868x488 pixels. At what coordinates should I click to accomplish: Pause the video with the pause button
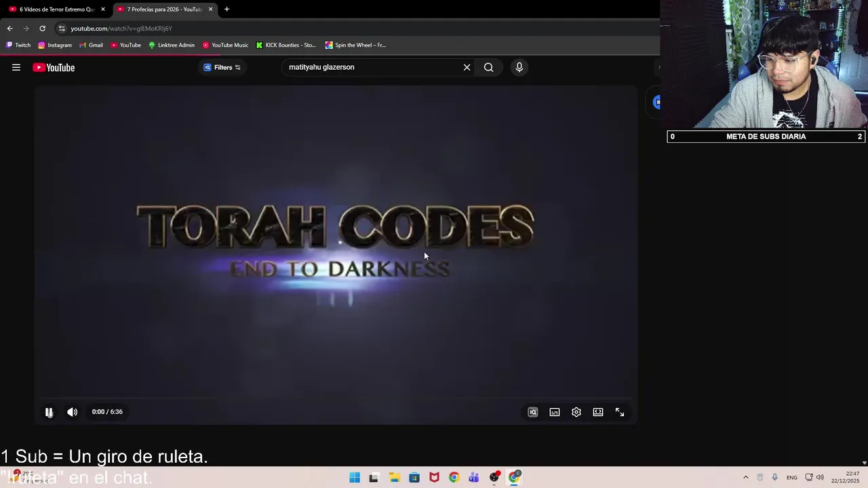[x=49, y=412]
